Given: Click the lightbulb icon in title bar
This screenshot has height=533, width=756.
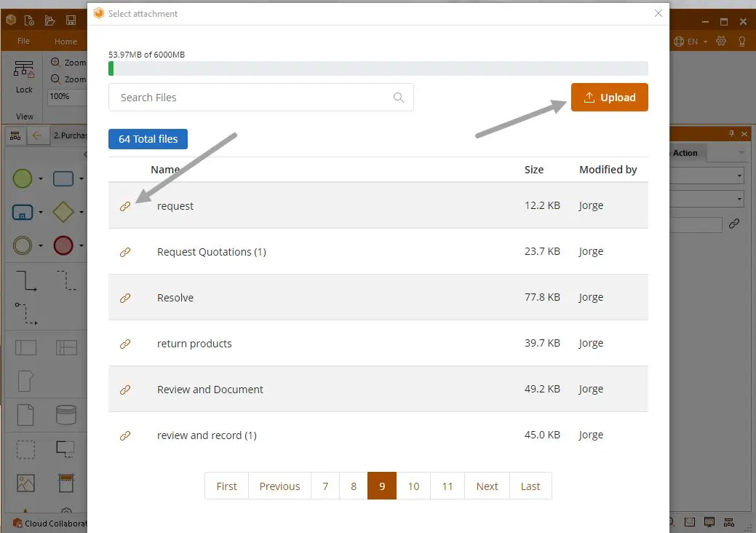Looking at the screenshot, I should pos(742,42).
